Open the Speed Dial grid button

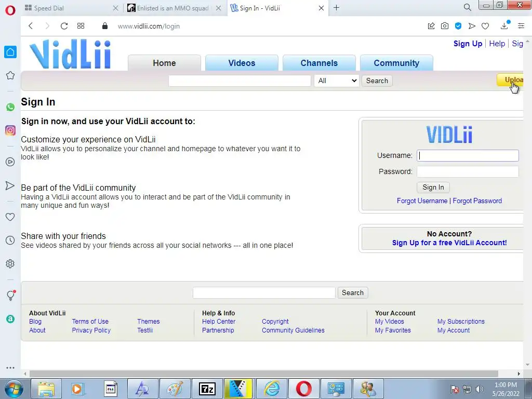pyautogui.click(x=81, y=26)
